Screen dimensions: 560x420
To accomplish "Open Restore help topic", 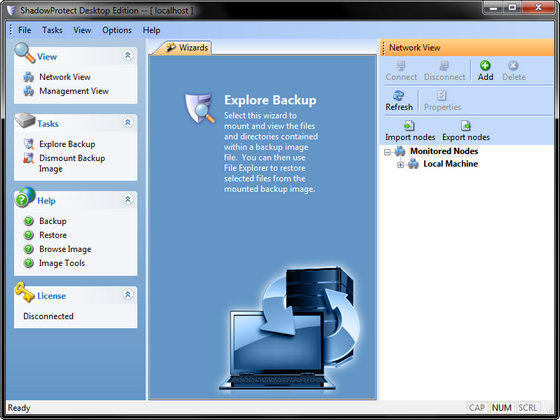I will pyautogui.click(x=53, y=235).
